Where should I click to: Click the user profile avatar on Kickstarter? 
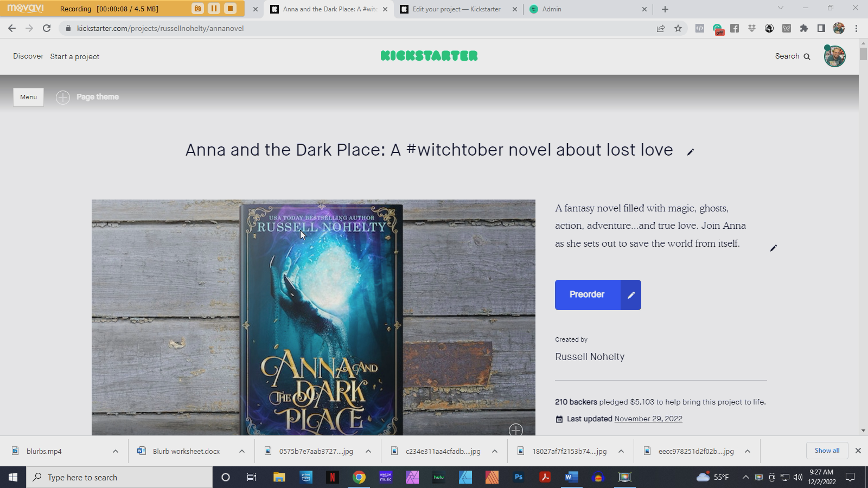(x=834, y=56)
